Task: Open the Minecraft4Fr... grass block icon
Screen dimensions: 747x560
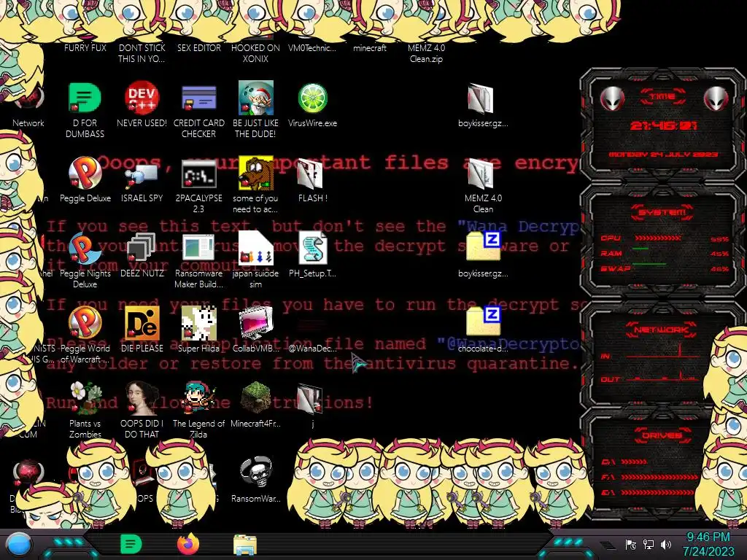Action: point(256,398)
